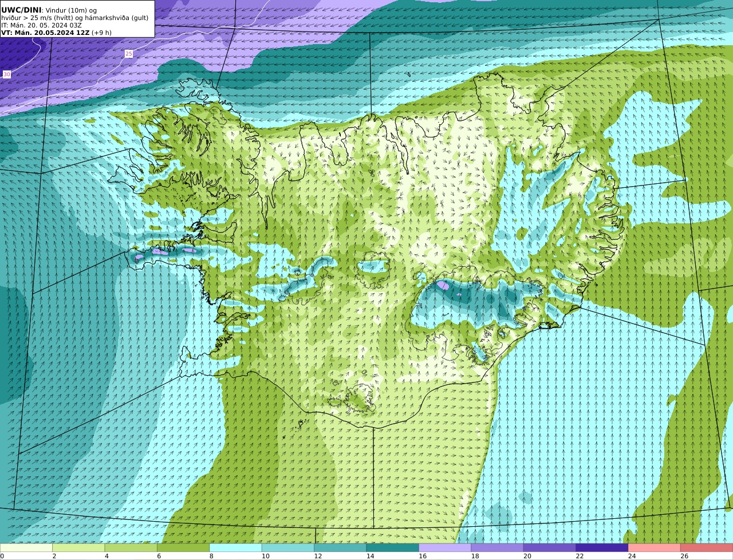Image resolution: width=733 pixels, height=560 pixels.
Task: Click the 18–20 m/s medium purple legend swatch
Action: click(498, 547)
